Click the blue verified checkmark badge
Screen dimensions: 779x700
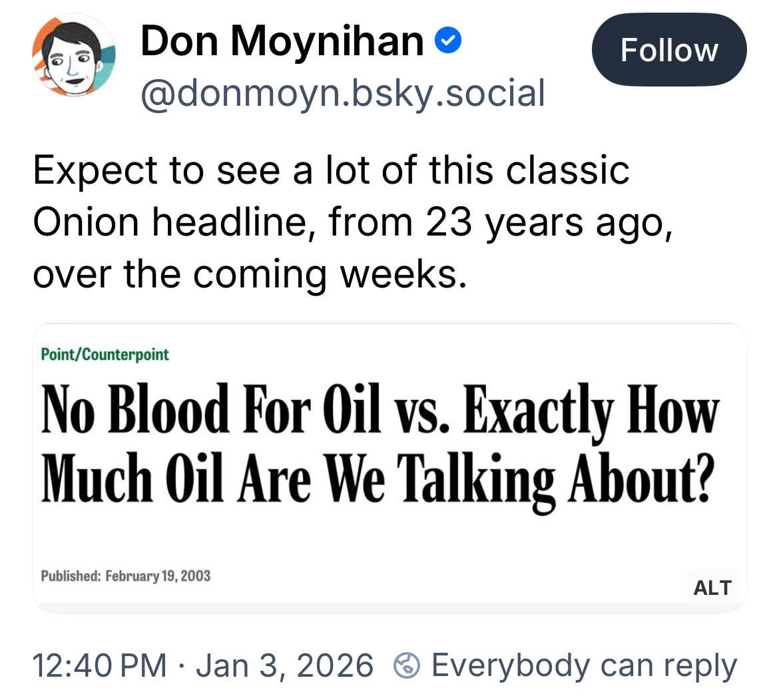pyautogui.click(x=448, y=43)
